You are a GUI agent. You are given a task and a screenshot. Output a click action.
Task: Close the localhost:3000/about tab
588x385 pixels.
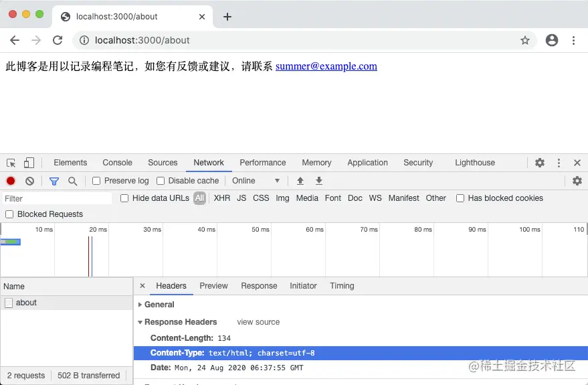tap(202, 17)
